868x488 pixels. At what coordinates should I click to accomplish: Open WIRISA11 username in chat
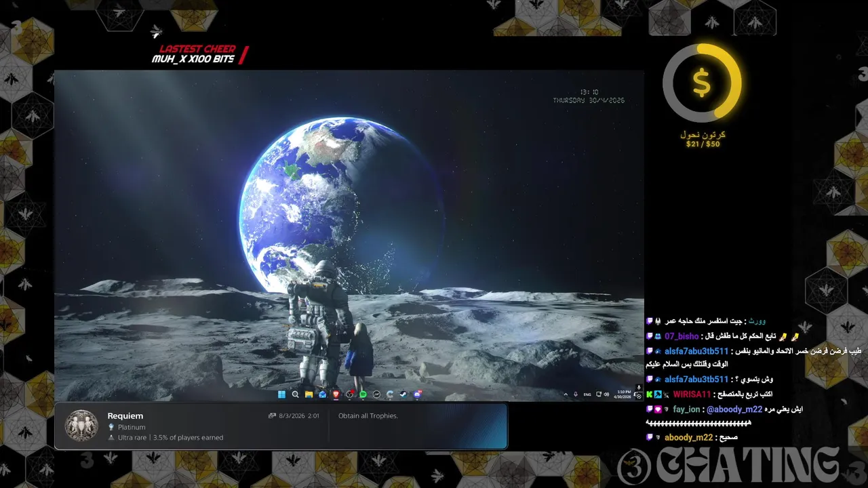point(692,394)
